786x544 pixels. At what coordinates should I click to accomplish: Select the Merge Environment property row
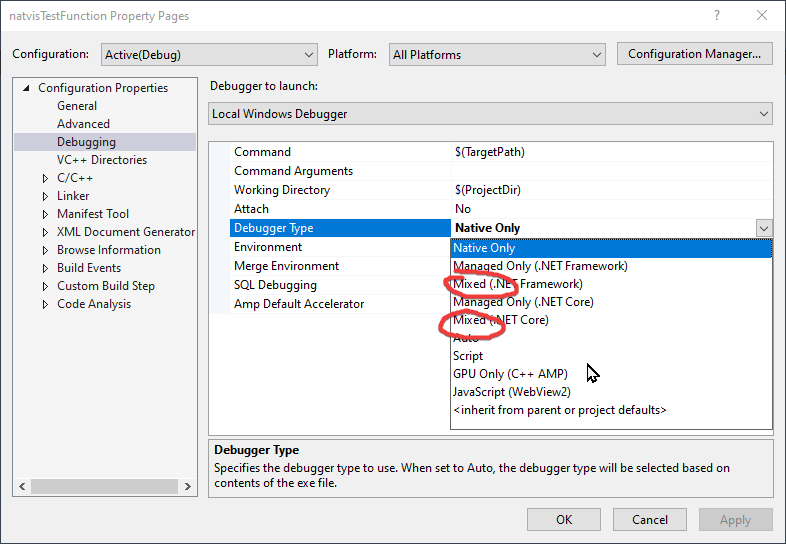click(x=340, y=266)
